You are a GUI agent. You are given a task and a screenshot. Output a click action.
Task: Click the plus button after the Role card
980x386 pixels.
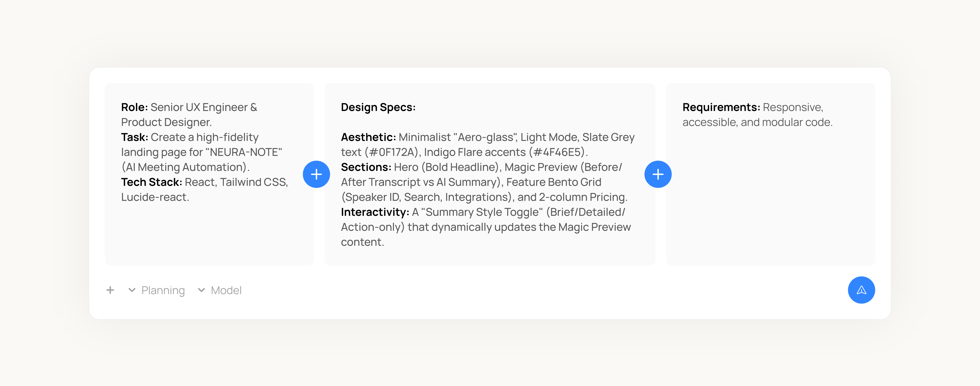pos(316,174)
